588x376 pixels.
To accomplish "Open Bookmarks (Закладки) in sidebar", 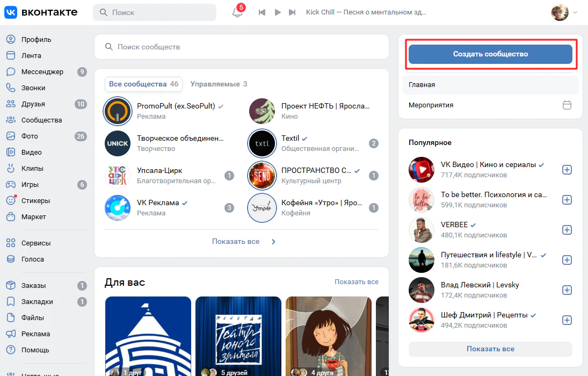I will 37,302.
